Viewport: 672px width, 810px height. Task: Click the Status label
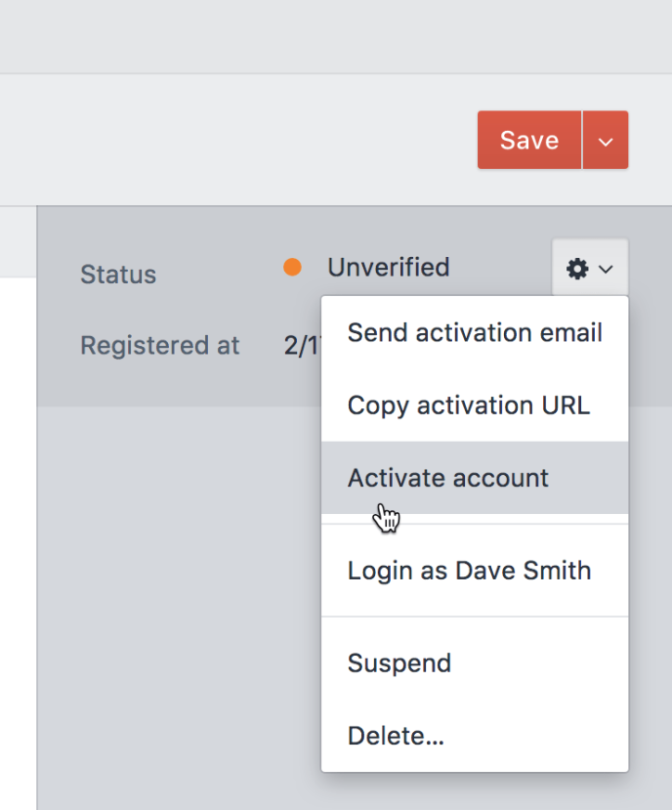tap(117, 275)
